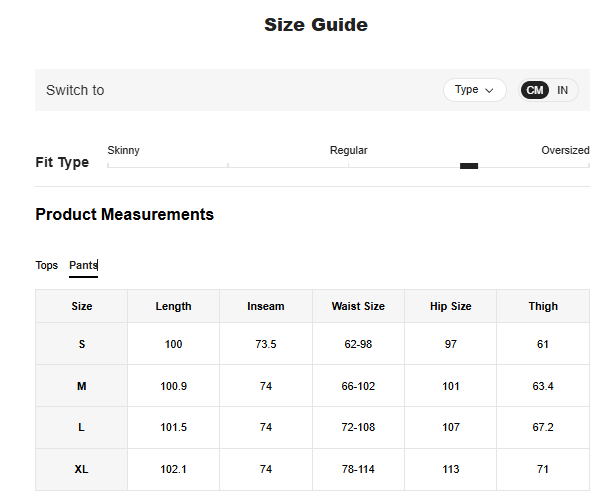Switch units to IN
Image resolution: width=608 pixels, height=499 pixels.
562,90
